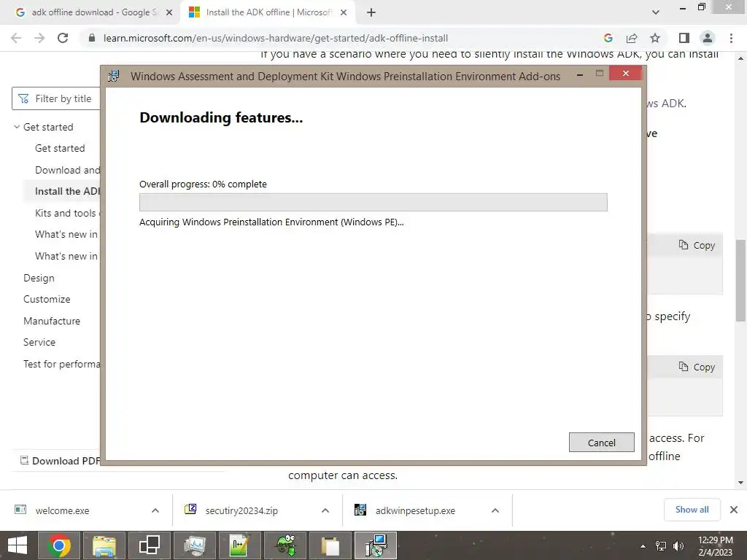Open Chrome from the taskbar
Screen dimensions: 747x560
coord(59,545)
